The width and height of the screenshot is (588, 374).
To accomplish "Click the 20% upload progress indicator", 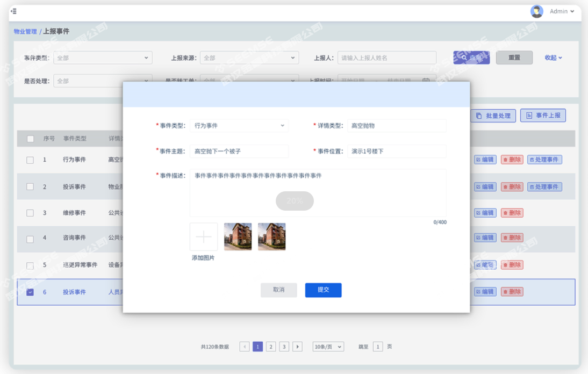I will pos(295,201).
